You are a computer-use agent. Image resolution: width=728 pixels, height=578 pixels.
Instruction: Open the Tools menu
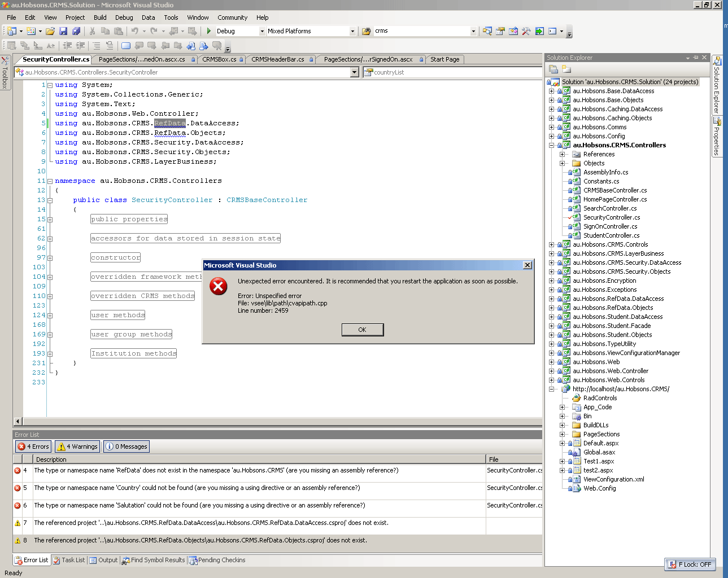click(171, 17)
